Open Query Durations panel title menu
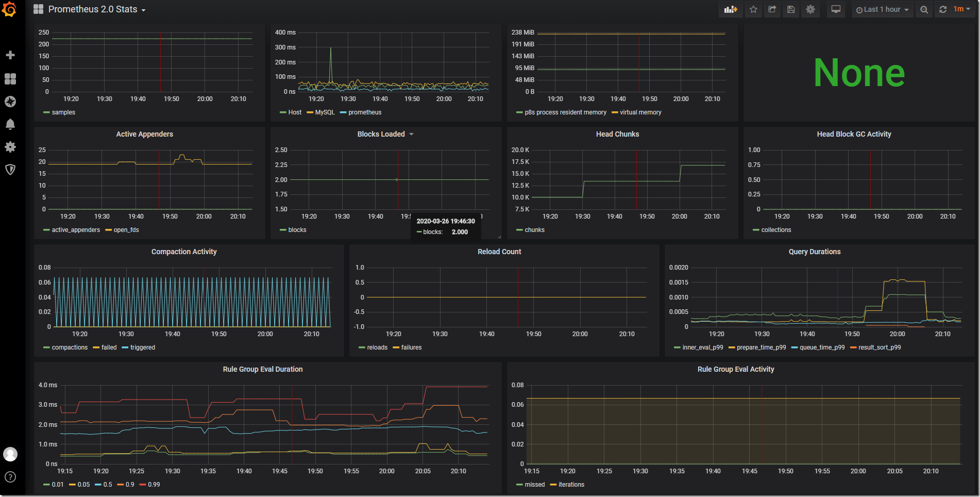This screenshot has width=980, height=497. [x=815, y=252]
